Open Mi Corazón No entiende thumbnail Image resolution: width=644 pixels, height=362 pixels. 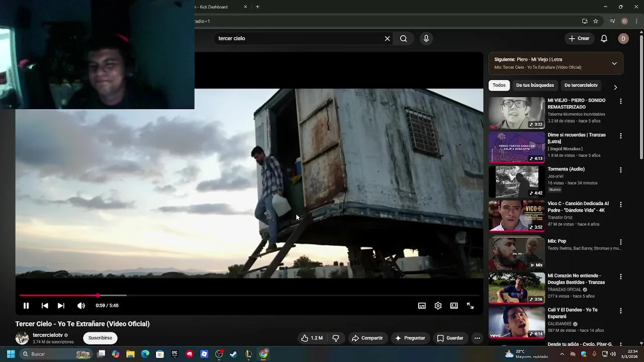pos(517,288)
